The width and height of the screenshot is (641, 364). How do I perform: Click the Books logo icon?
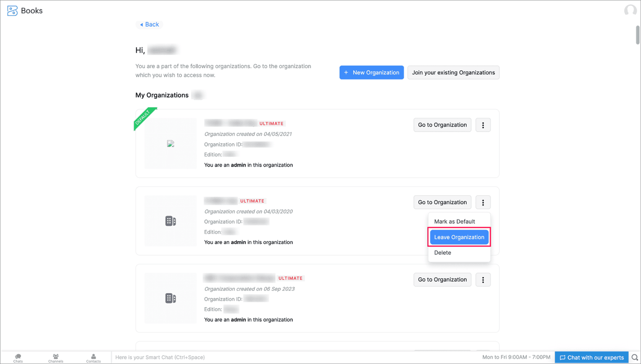[x=12, y=11]
